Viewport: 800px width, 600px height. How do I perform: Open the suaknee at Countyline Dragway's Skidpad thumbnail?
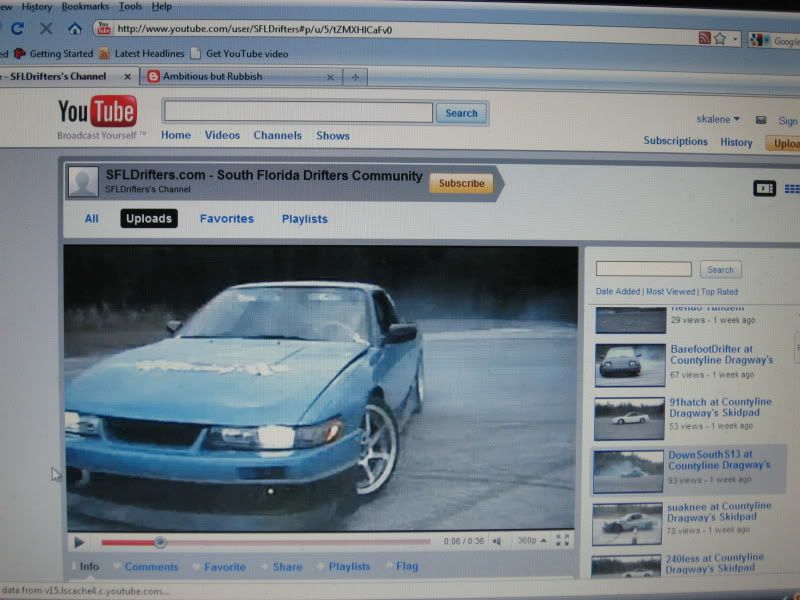pos(627,524)
